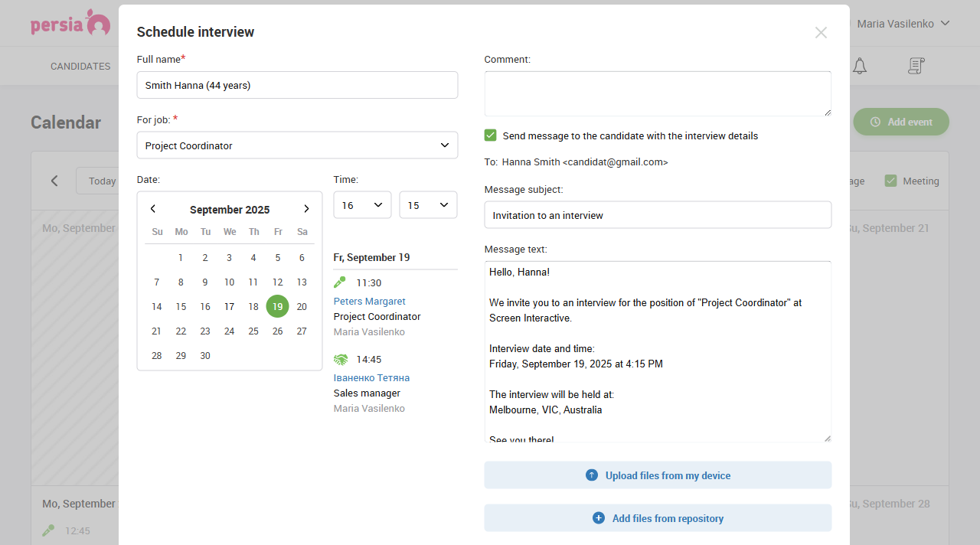Click the activity log scroll icon
This screenshot has width=980, height=545.
tap(916, 66)
